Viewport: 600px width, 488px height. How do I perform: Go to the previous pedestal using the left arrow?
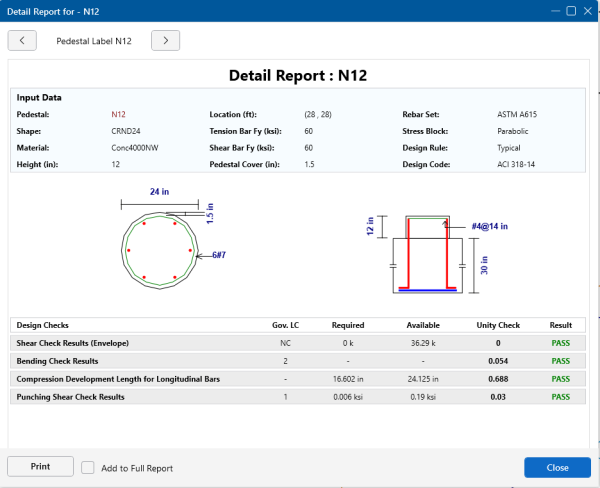coord(22,40)
